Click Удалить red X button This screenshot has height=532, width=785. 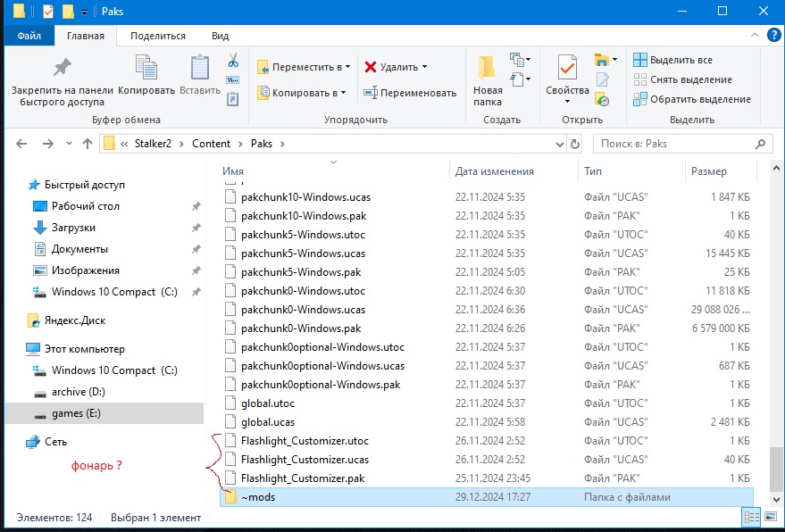click(x=391, y=67)
